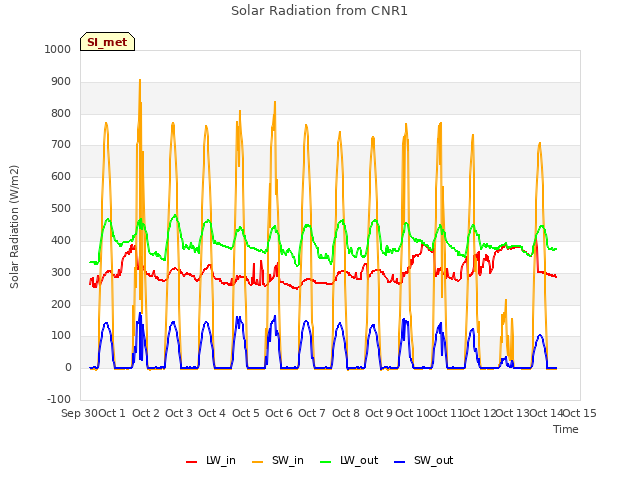Image resolution: width=640 pixels, height=480 pixels.
Task: Click the 0 y-axis tick label
Action: click(68, 368)
